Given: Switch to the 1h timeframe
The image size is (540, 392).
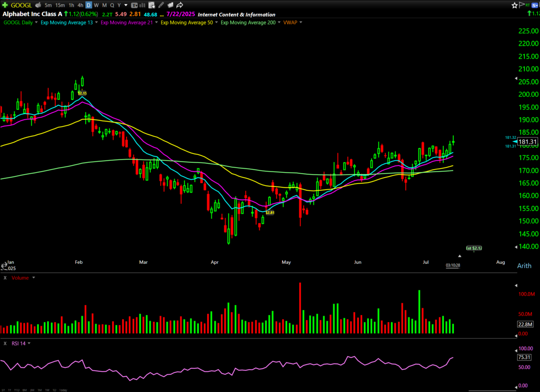Looking at the screenshot, I should [71, 5].
